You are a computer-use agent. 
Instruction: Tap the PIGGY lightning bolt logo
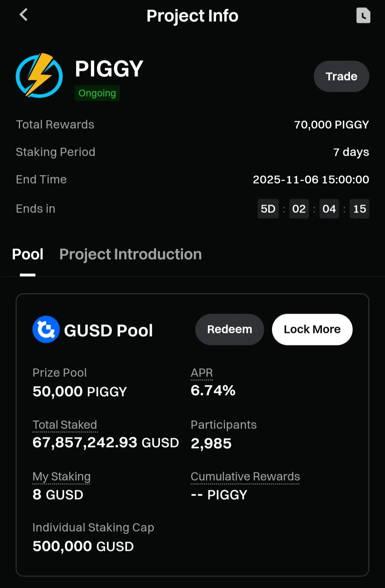click(x=39, y=76)
